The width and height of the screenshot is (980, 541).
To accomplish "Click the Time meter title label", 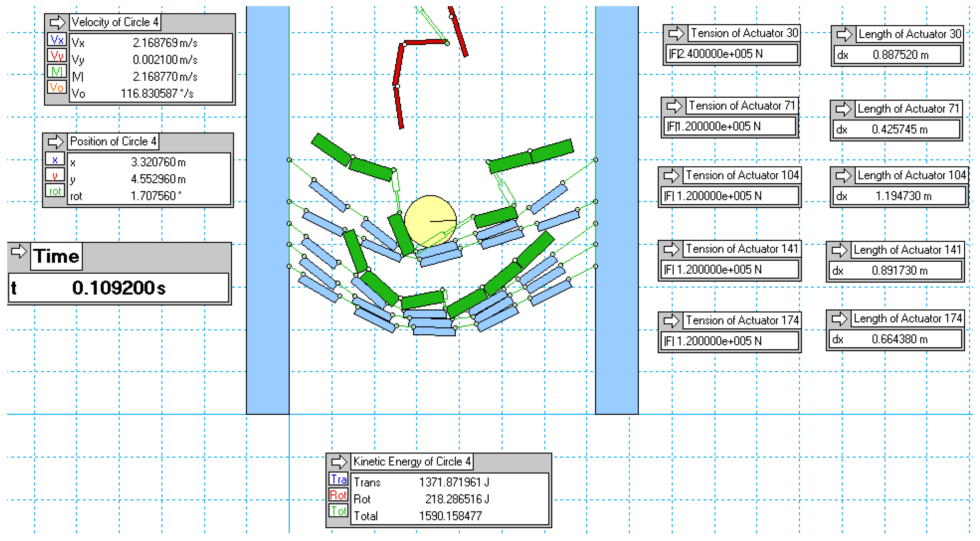I will pyautogui.click(x=56, y=256).
